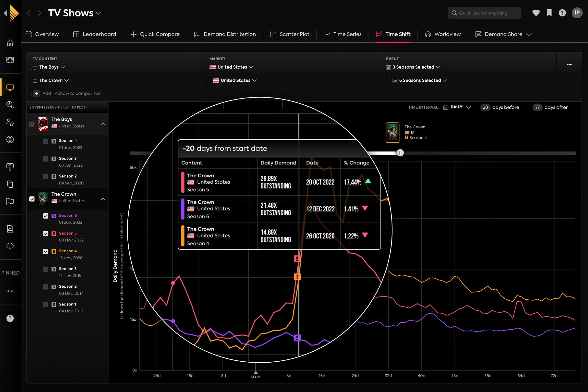
Task: Open the Home icon in the sidebar
Action: pyautogui.click(x=10, y=43)
